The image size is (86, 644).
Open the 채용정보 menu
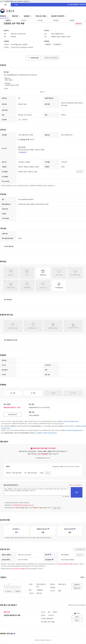point(4,16)
